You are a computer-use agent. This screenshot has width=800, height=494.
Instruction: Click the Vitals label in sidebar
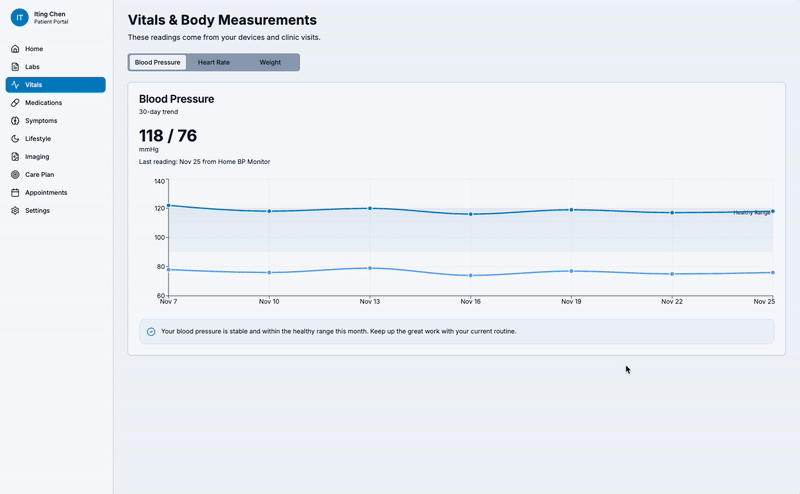[x=34, y=85]
